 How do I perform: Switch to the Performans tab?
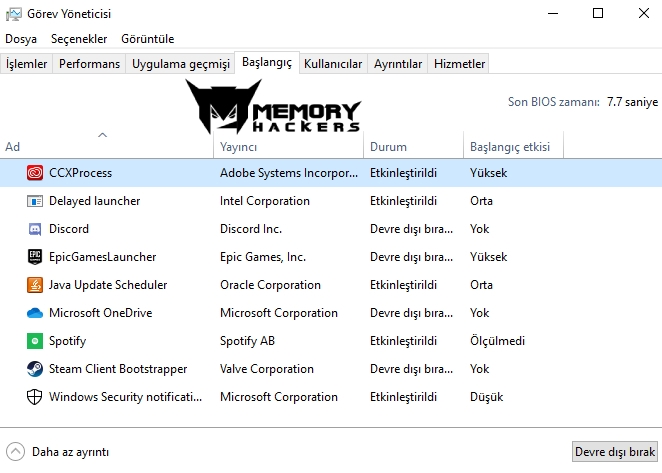tap(89, 64)
